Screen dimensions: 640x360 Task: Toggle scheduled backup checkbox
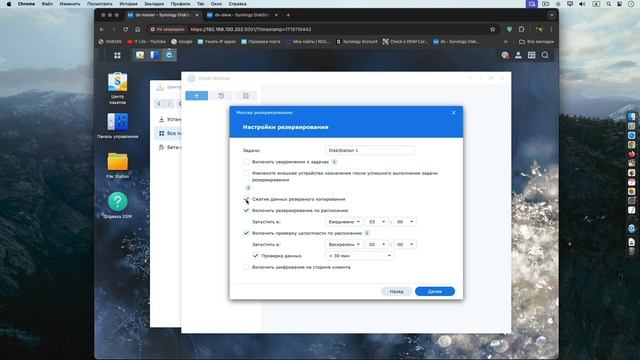tap(246, 210)
